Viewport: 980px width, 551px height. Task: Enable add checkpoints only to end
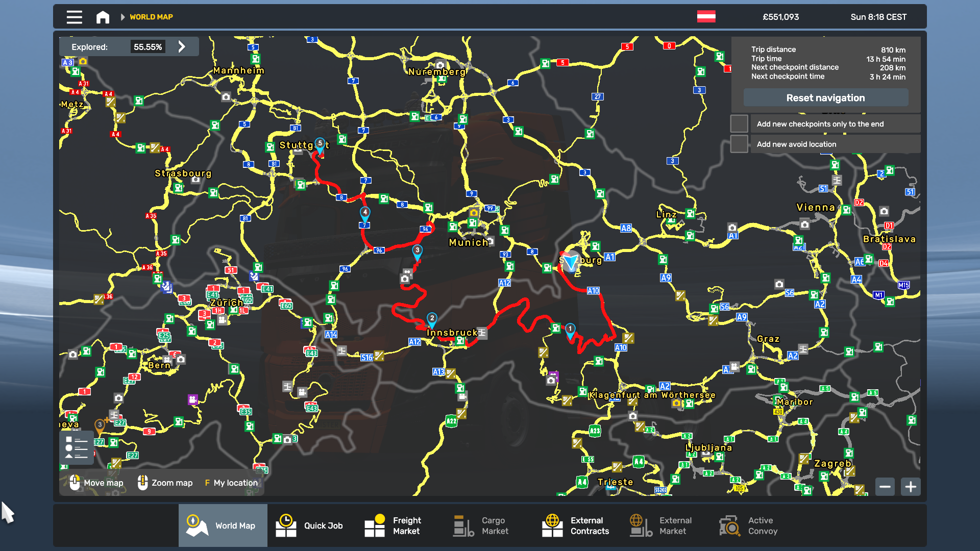coord(739,124)
